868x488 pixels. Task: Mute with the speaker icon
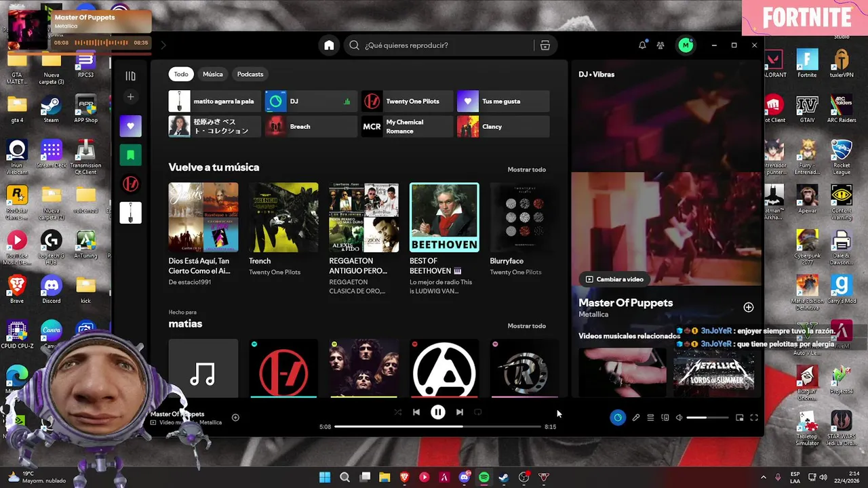pos(679,418)
